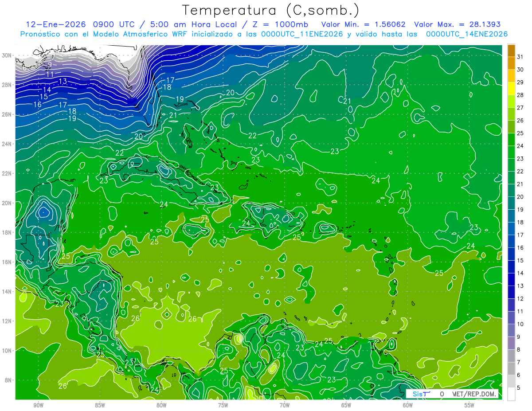Click the '0000UTC_14ENE2026' valid-until time
The width and height of the screenshot is (532, 411).
tap(467, 34)
